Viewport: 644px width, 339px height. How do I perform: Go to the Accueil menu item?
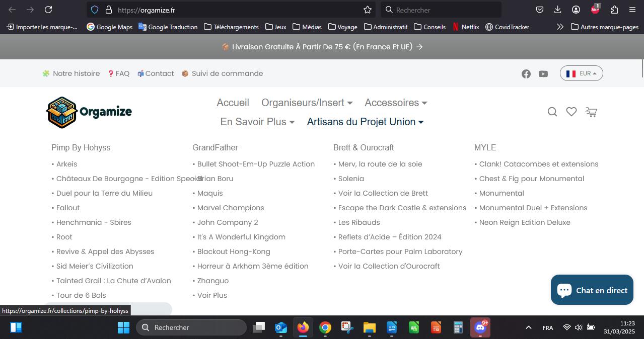tap(233, 103)
